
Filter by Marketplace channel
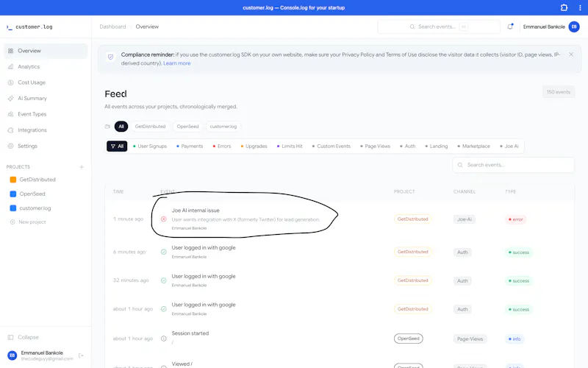[473, 146]
